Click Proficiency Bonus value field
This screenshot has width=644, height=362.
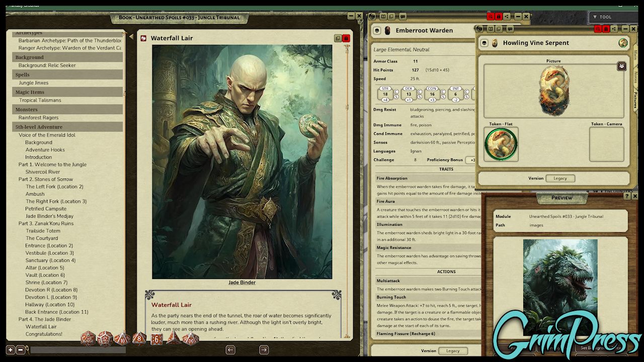coord(471,160)
